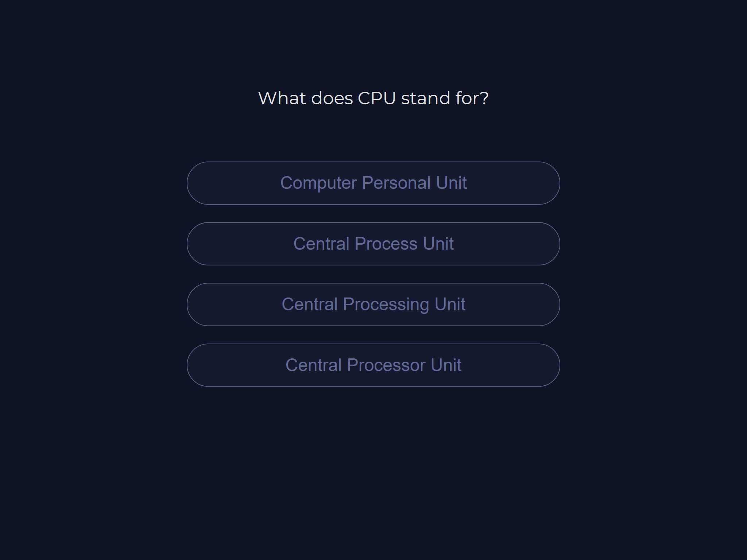
Task: Click the 'Central Processor Unit' option
Action: pyautogui.click(x=373, y=365)
